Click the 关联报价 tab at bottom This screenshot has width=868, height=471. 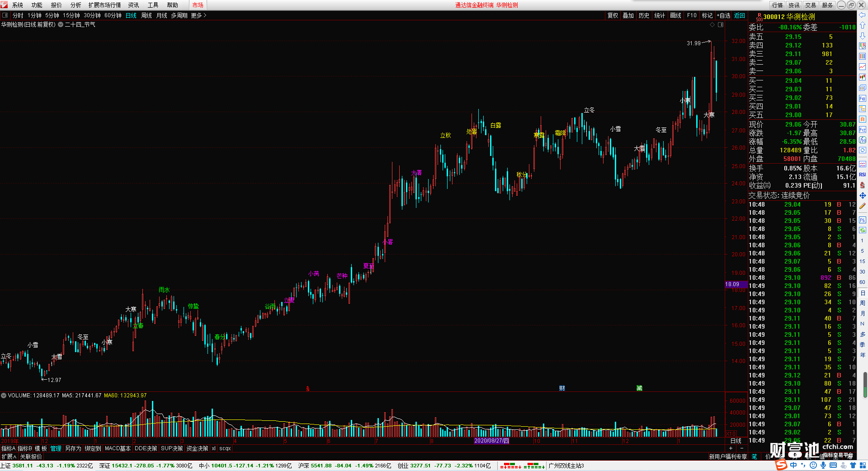[31, 457]
